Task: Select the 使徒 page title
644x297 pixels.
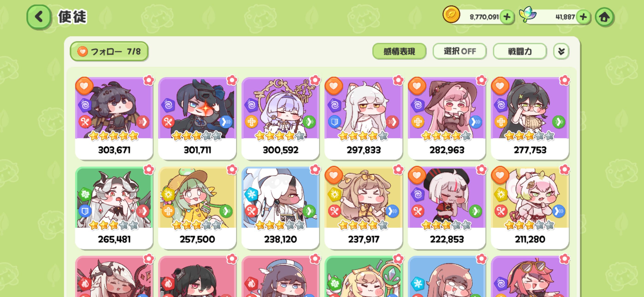Action: [72, 17]
